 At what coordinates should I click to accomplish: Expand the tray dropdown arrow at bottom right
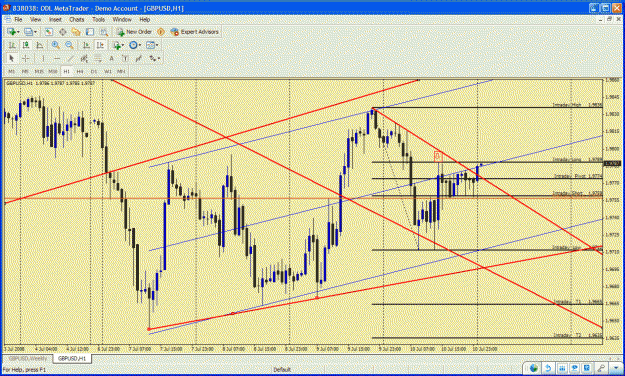click(615, 368)
